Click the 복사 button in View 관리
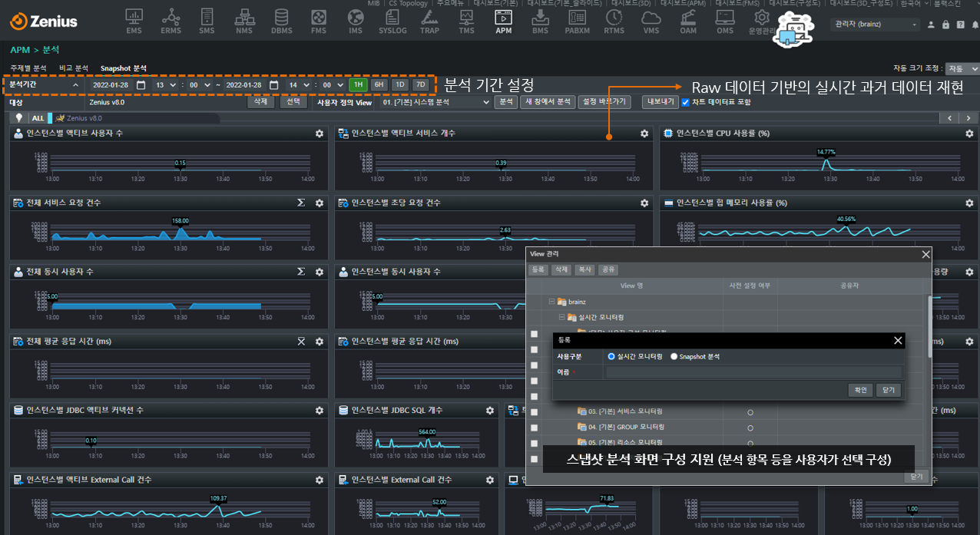The height and width of the screenshot is (535, 980). click(x=585, y=269)
